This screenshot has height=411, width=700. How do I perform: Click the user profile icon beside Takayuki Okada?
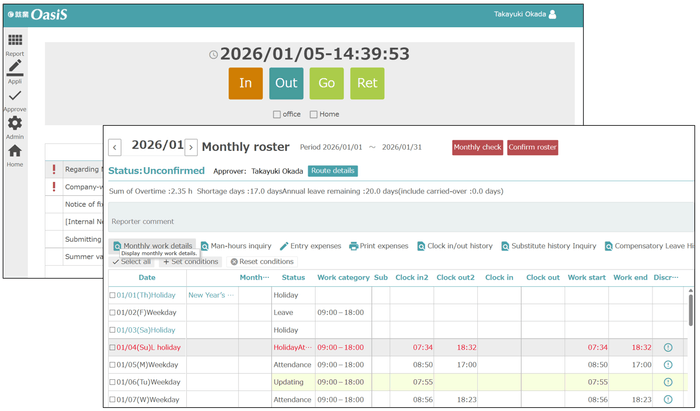point(553,15)
